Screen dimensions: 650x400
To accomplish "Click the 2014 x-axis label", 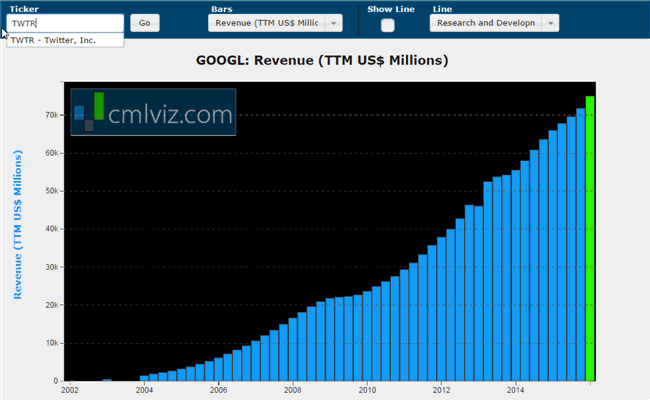I will click(x=515, y=390).
